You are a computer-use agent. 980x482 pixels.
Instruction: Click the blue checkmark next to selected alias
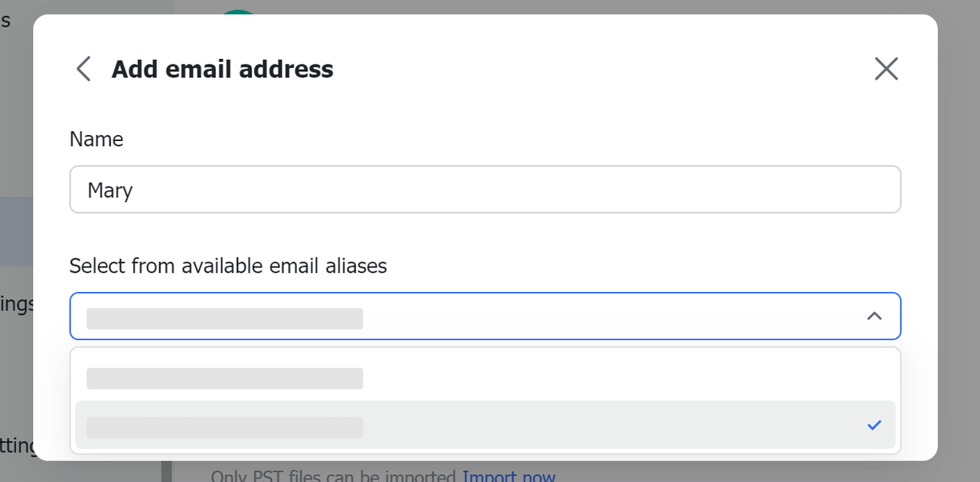pyautogui.click(x=874, y=425)
